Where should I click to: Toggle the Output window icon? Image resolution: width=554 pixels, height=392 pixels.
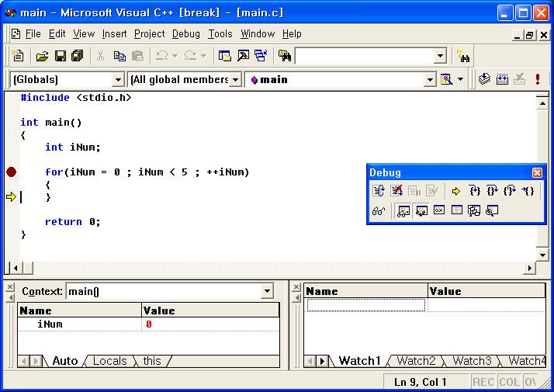243,56
